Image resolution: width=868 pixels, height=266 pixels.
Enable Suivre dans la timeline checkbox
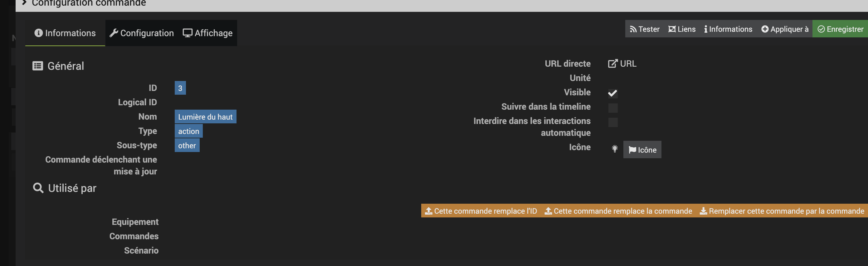(x=612, y=107)
